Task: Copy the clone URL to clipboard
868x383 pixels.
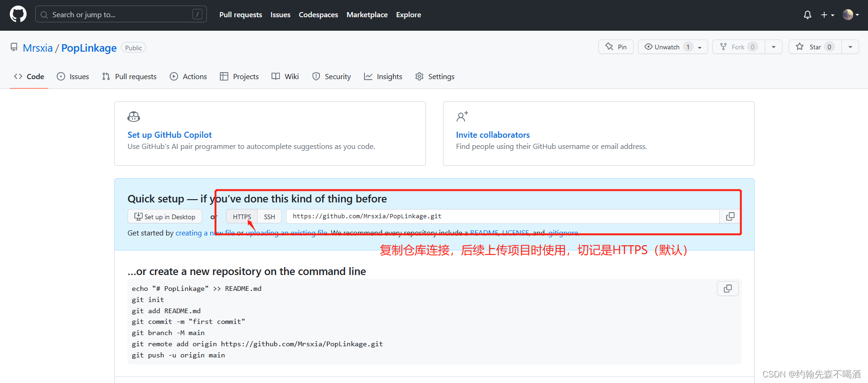Action: (x=730, y=216)
